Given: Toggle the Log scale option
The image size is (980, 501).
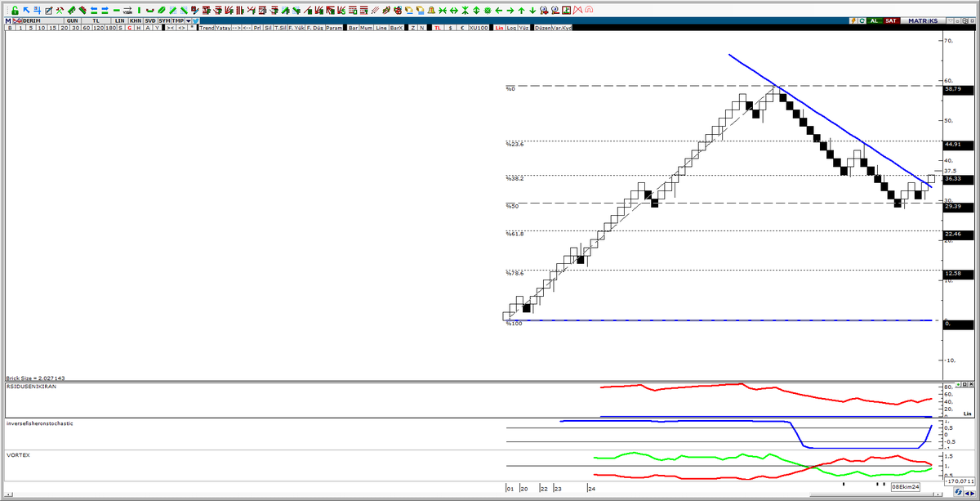Looking at the screenshot, I should [x=511, y=28].
